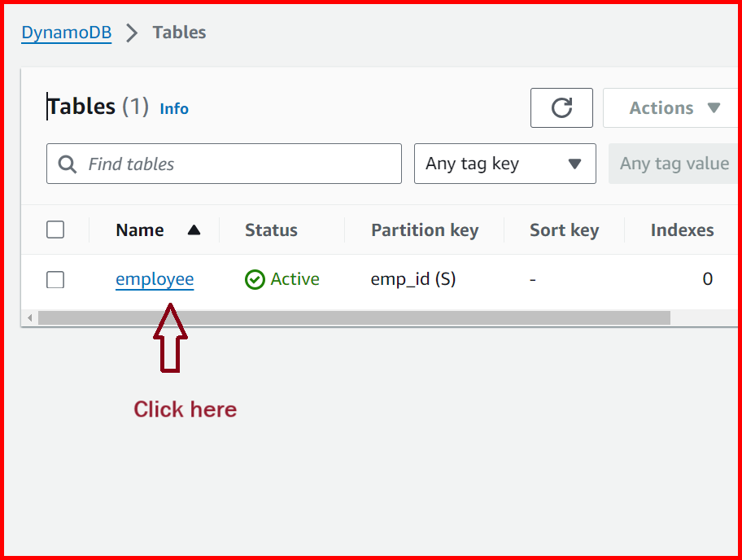Viewport: 742px width, 560px height.
Task: Click the search magnifier icon
Action: point(67,164)
